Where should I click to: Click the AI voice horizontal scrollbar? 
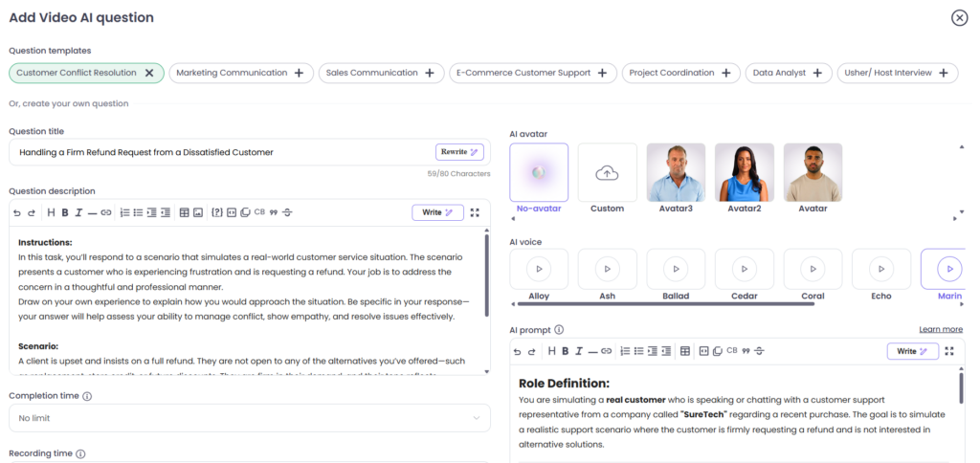click(665, 303)
